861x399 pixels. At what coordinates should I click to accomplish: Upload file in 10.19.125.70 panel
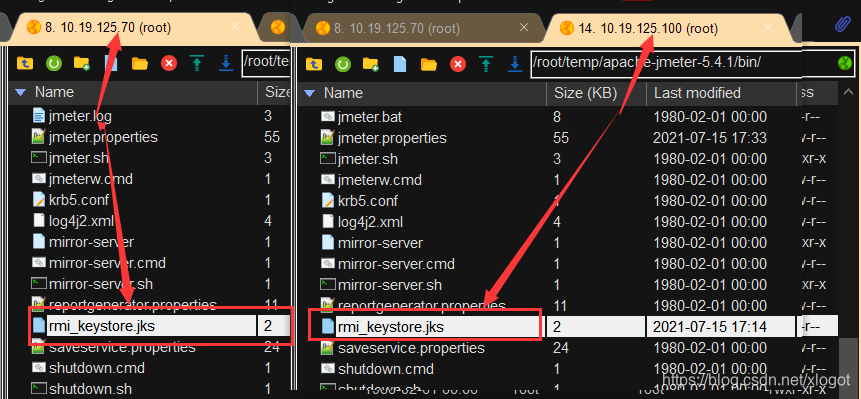[197, 63]
